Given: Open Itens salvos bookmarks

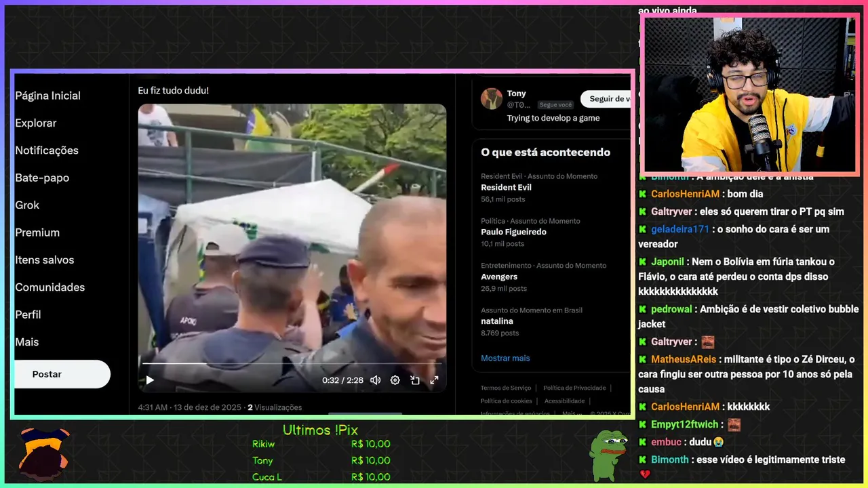Looking at the screenshot, I should pos(45,260).
